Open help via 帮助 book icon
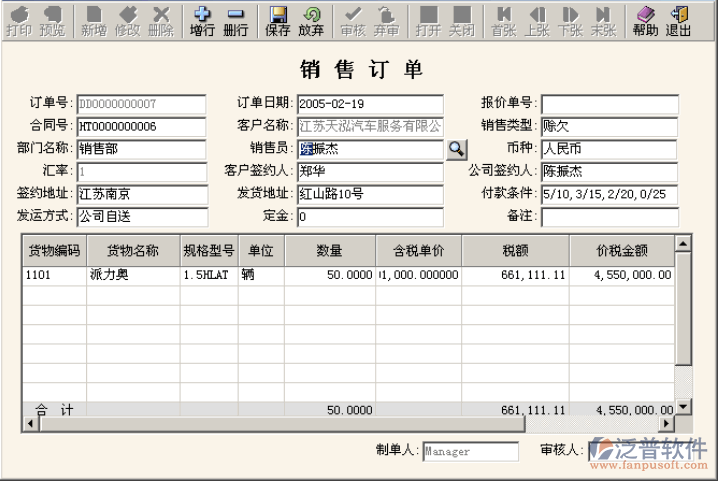The width and height of the screenshot is (718, 481). [645, 20]
